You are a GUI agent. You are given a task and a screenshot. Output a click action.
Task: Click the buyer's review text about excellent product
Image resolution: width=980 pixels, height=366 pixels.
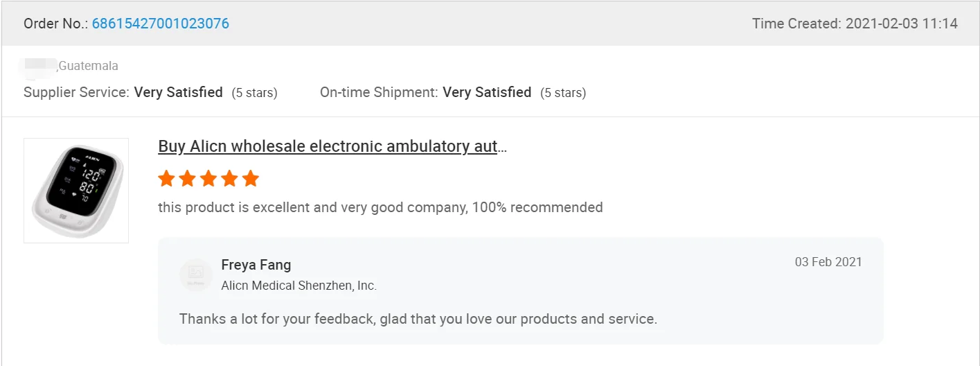(380, 207)
